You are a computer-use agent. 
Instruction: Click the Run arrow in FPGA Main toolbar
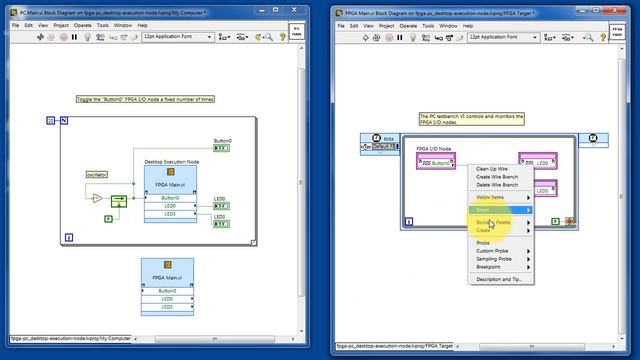coord(365,38)
